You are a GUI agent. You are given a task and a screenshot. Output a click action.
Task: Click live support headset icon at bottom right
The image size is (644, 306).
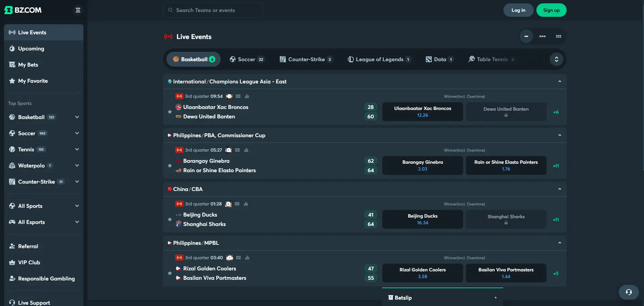[x=629, y=292]
